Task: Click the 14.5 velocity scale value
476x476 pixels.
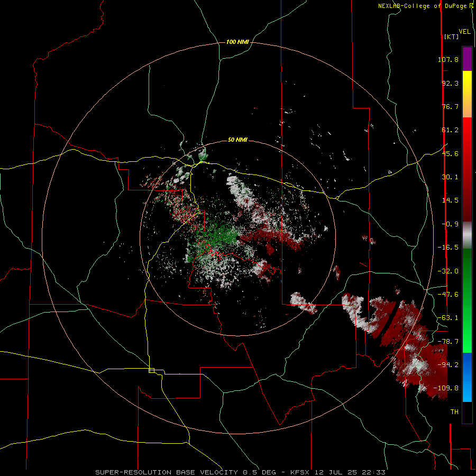Action: 450,200
